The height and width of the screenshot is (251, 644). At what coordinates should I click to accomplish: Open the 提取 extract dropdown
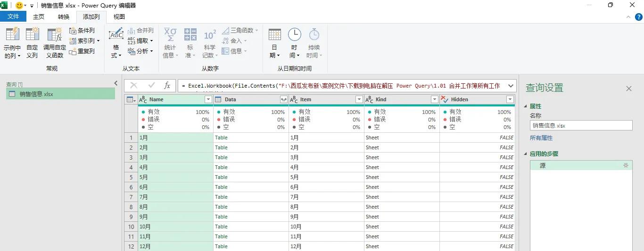[140, 41]
